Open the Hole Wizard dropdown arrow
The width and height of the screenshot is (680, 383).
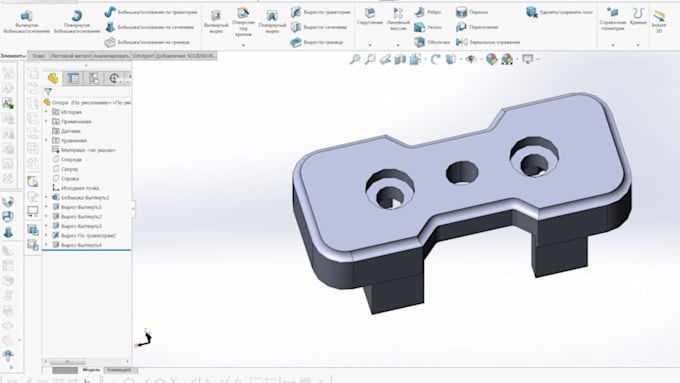[243, 45]
